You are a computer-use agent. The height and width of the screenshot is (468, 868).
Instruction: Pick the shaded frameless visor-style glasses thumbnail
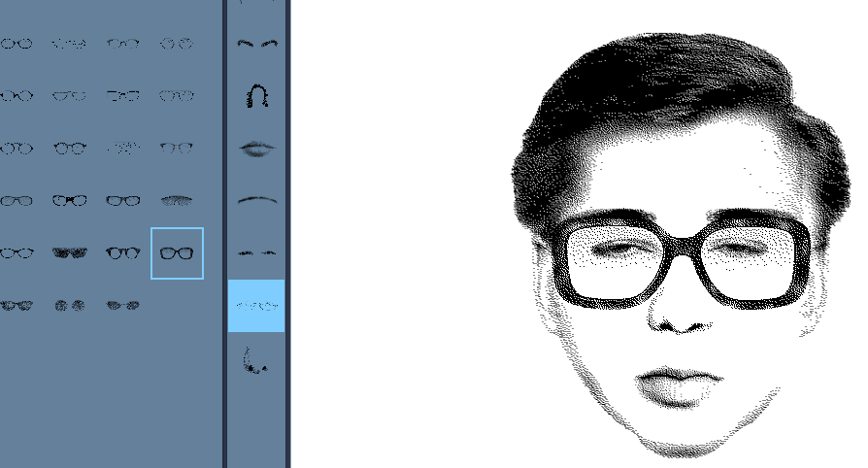pyautogui.click(x=176, y=201)
